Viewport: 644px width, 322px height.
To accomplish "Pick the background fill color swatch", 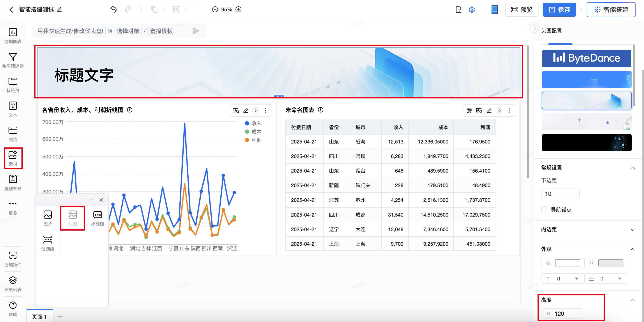I will coord(567,263).
